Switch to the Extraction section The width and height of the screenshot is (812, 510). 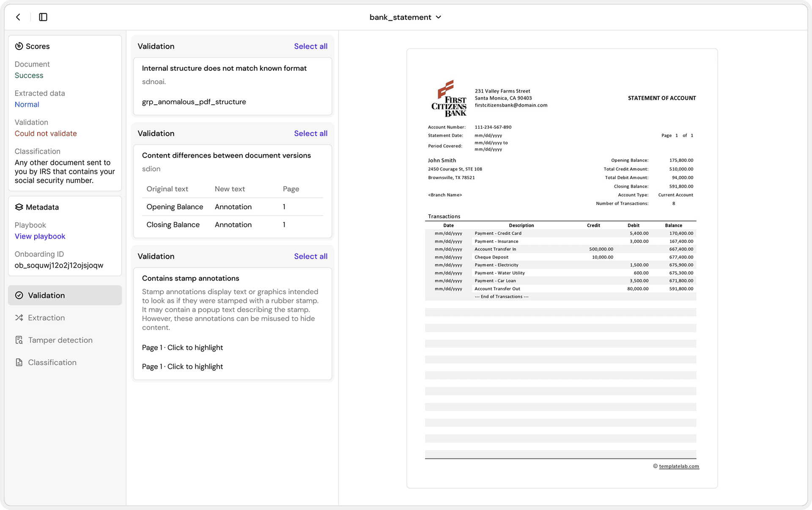coord(46,317)
